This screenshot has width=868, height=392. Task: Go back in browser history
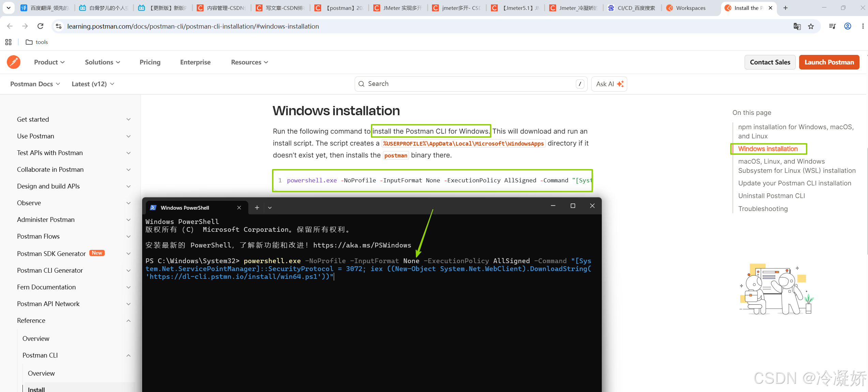click(10, 26)
